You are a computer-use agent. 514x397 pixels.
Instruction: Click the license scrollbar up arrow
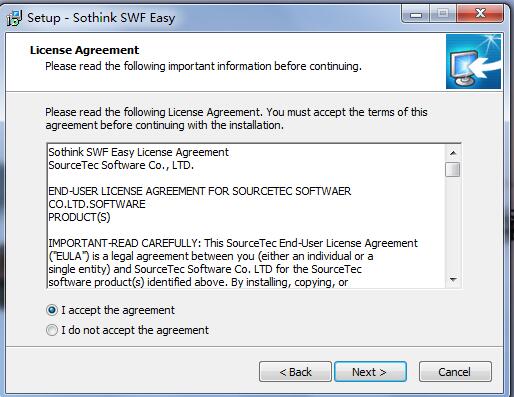click(x=453, y=153)
